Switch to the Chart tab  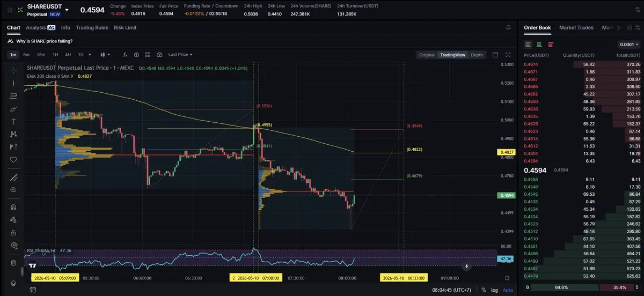tap(13, 27)
